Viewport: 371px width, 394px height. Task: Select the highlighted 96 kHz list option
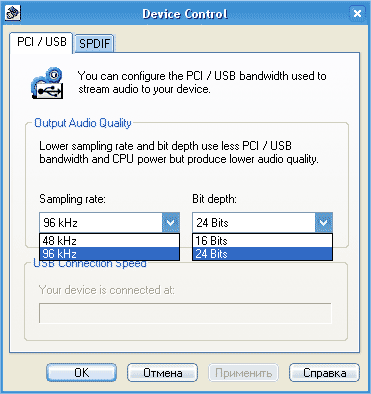point(109,254)
